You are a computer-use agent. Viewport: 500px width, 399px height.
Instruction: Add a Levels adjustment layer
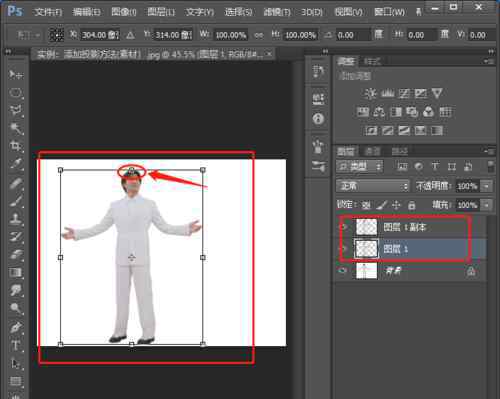point(387,94)
